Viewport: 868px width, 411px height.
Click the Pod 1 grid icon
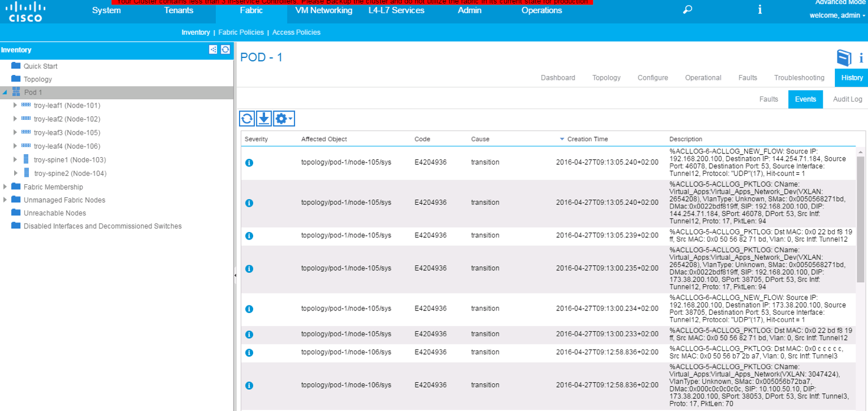pos(16,92)
